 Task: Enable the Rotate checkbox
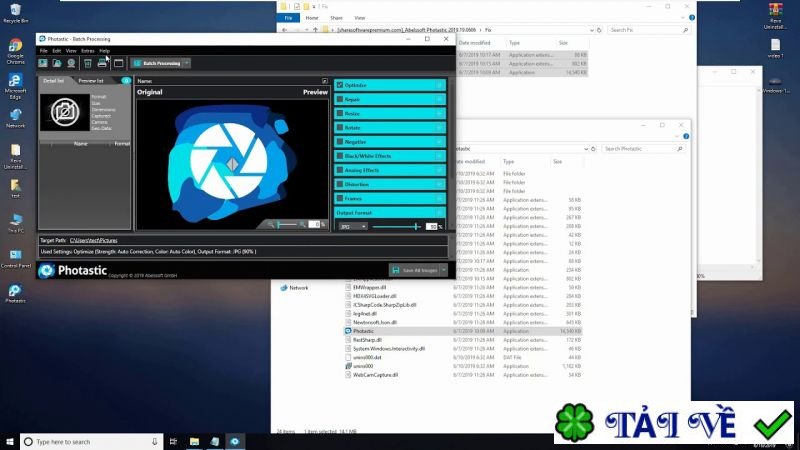[x=340, y=128]
